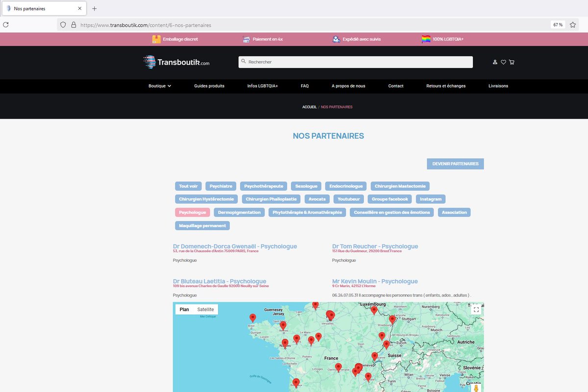Screen dimensions: 588x392
Task: Select the Association filter tag
Action: click(454, 213)
